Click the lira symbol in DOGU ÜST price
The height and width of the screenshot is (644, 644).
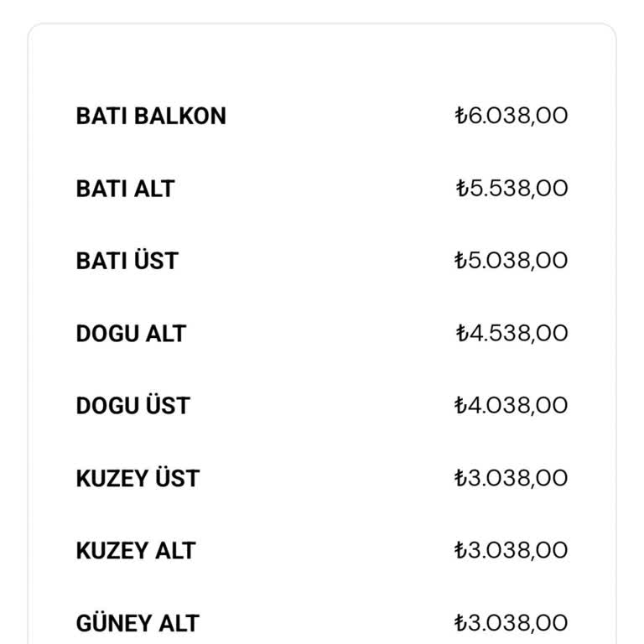click(x=460, y=406)
